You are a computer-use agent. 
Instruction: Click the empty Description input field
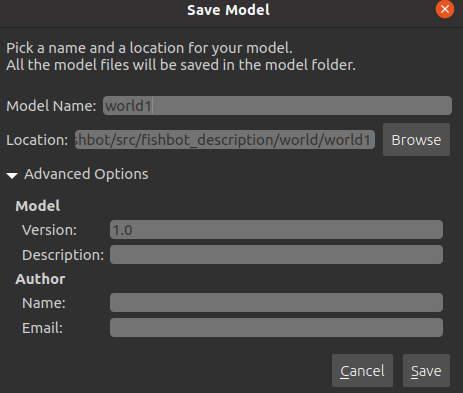(276, 255)
